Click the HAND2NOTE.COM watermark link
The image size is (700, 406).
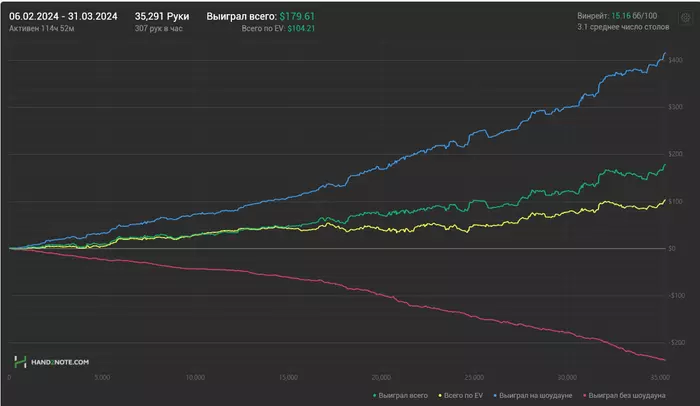pyautogui.click(x=59, y=361)
